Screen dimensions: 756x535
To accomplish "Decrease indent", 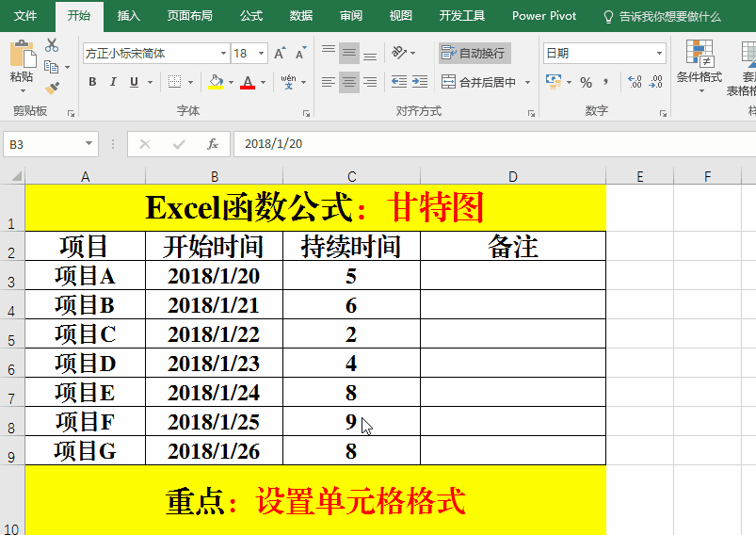I will tap(399, 82).
